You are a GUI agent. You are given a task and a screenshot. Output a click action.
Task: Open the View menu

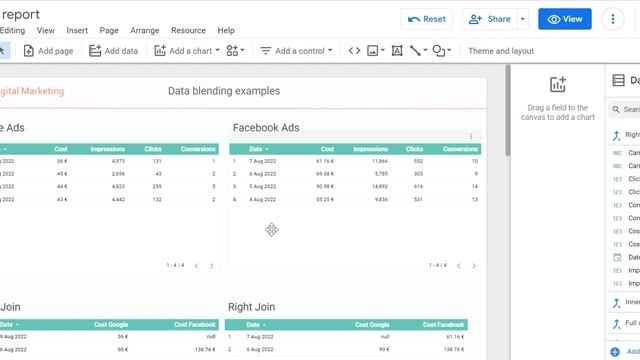[45, 30]
